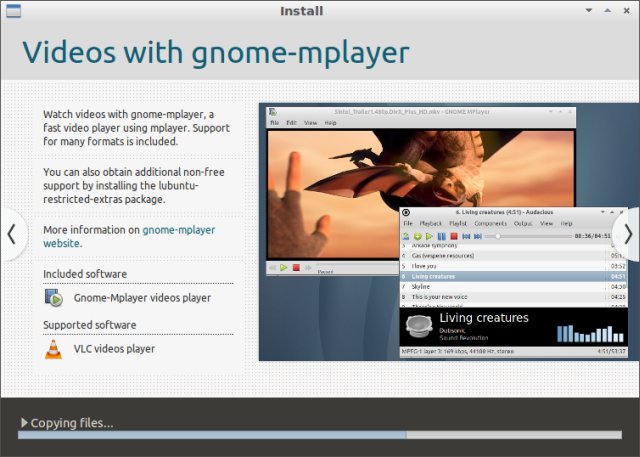Expand the Copying files details triangle

pos(24,423)
